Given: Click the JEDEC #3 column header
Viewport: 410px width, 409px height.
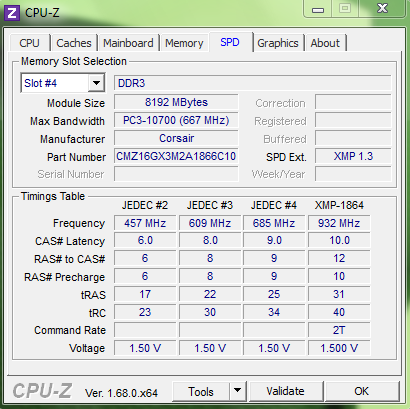Looking at the screenshot, I should tap(210, 205).
